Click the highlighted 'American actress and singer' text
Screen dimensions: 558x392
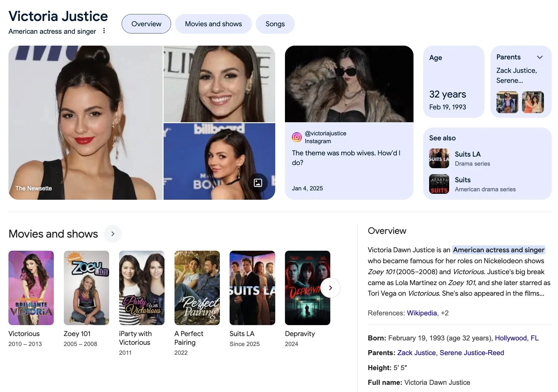499,250
